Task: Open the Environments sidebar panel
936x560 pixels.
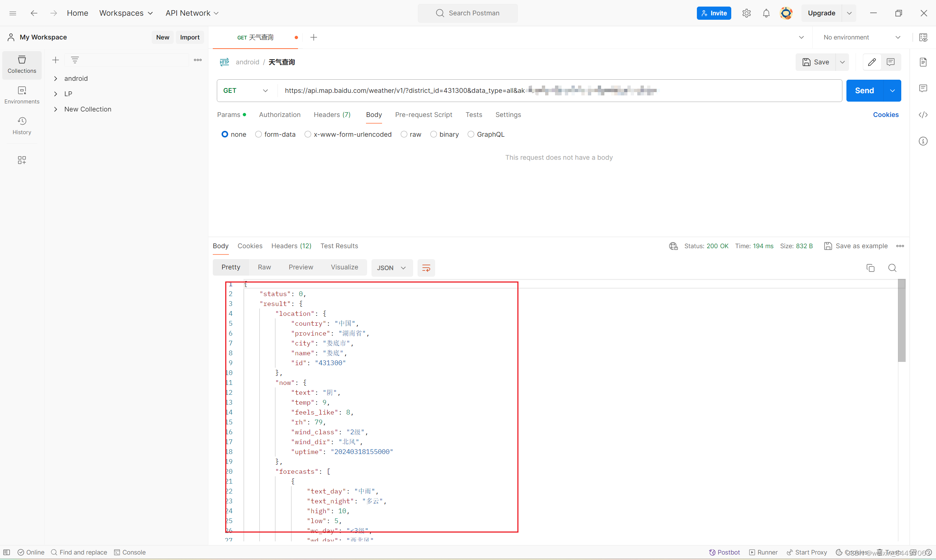Action: tap(22, 95)
